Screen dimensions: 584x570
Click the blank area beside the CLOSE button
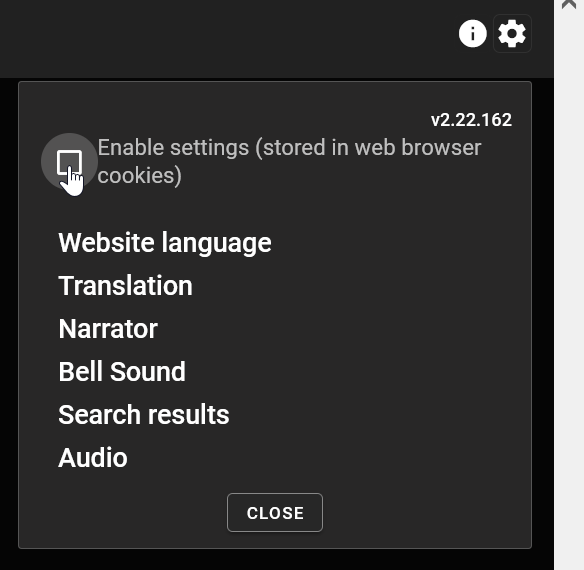(x=425, y=513)
